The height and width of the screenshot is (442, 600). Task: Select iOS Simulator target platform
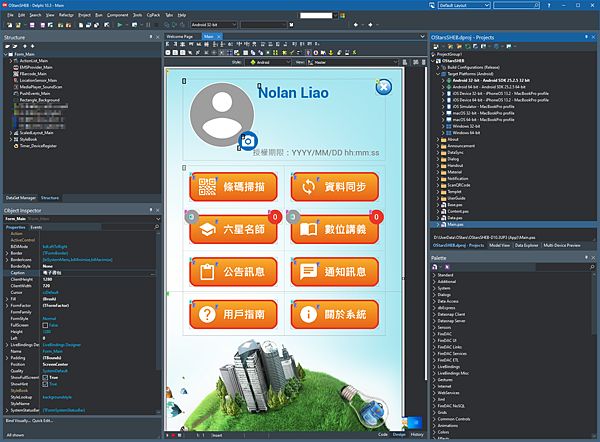pyautogui.click(x=483, y=107)
